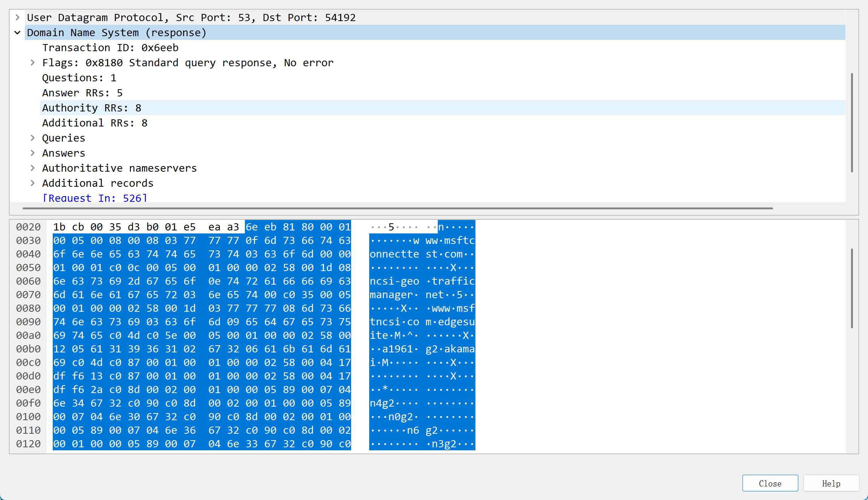Click ASCII text 'manager·' in row 0070
The width and height of the screenshot is (868, 500).
394,294
